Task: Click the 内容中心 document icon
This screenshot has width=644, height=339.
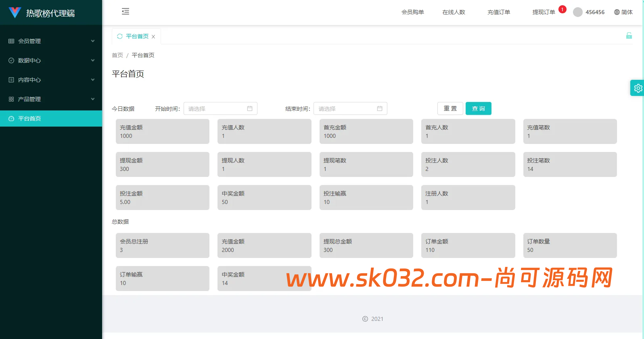Action: 11,80
